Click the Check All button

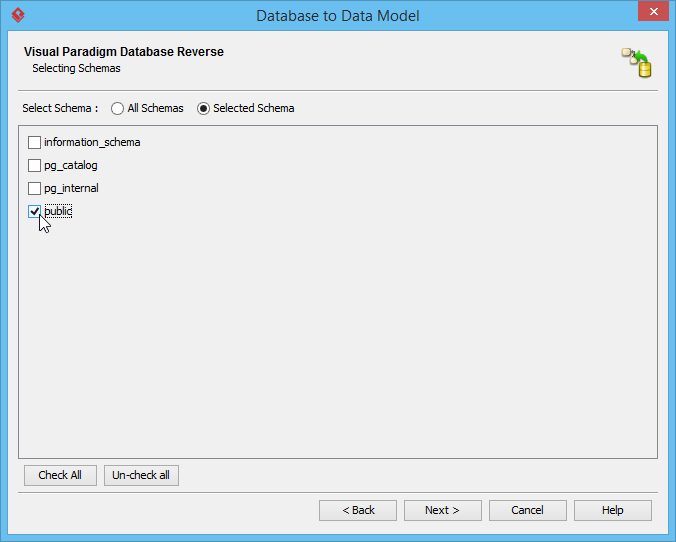(x=60, y=475)
